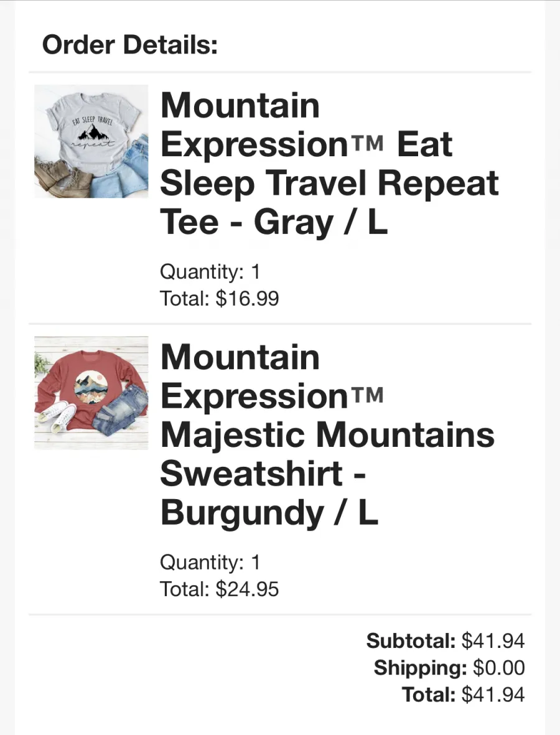Click the circular mountain graphic on the sweatshirt
560x735 pixels.
coord(90,387)
